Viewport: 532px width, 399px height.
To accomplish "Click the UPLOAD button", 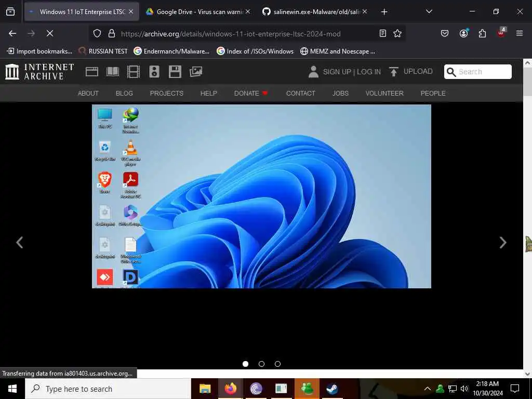I will [x=410, y=72].
